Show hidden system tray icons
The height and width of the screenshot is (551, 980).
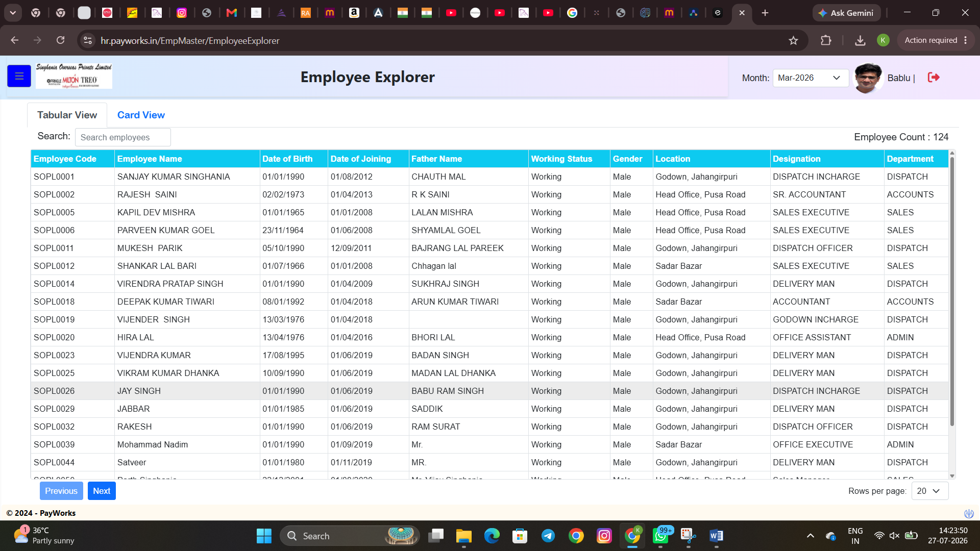pyautogui.click(x=810, y=536)
